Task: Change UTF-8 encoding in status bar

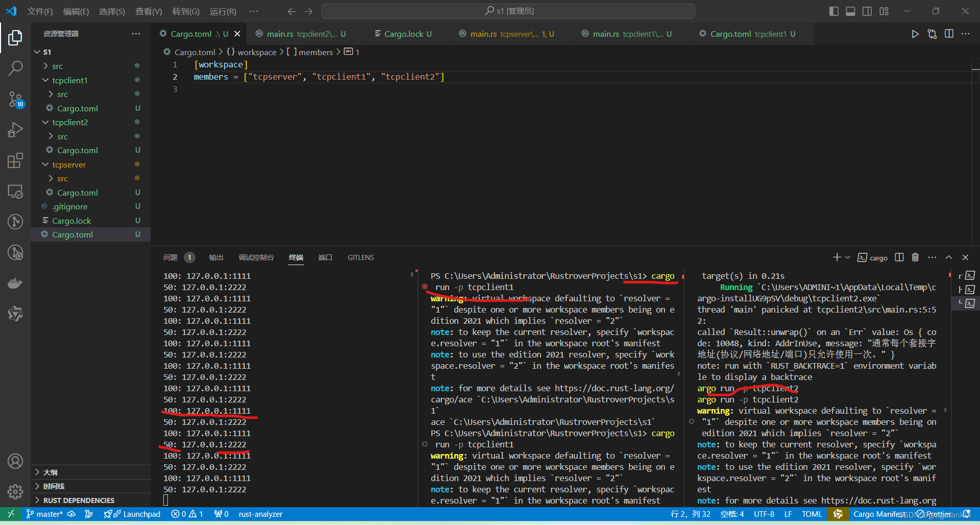Action: point(764,514)
